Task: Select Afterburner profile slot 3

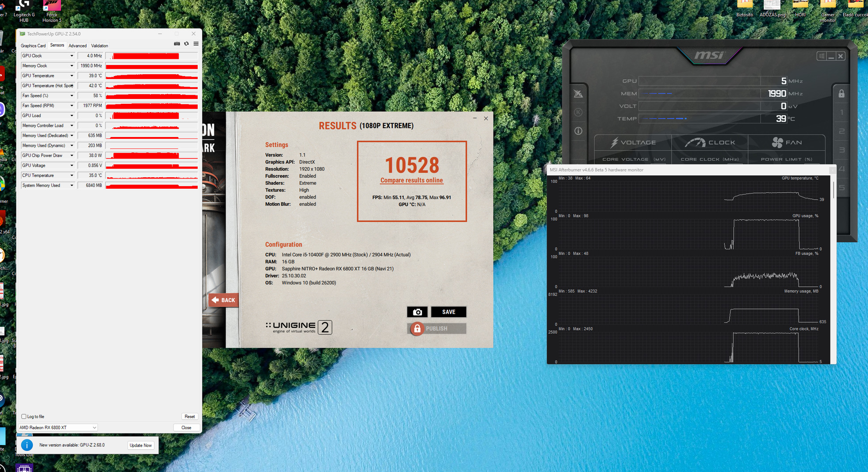Action: pyautogui.click(x=841, y=150)
